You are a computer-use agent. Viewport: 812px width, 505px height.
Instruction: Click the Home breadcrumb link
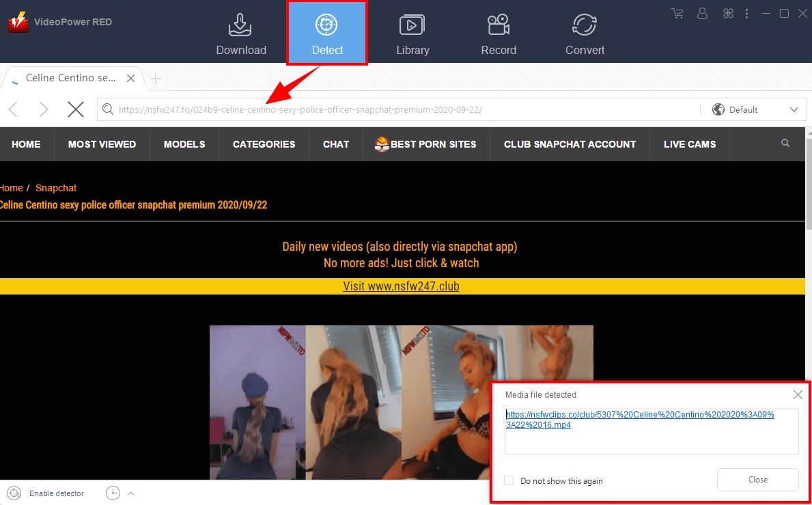tap(12, 188)
